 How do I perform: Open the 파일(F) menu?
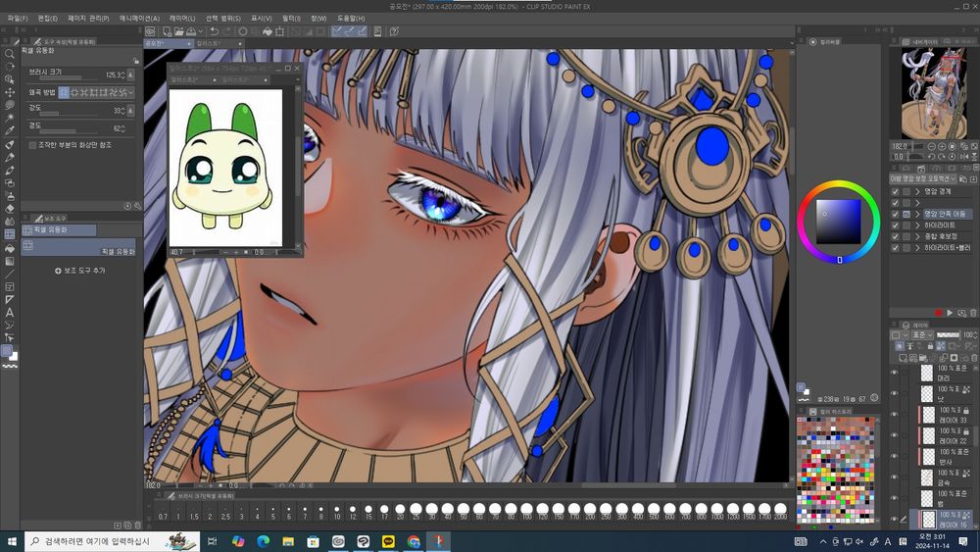click(18, 18)
